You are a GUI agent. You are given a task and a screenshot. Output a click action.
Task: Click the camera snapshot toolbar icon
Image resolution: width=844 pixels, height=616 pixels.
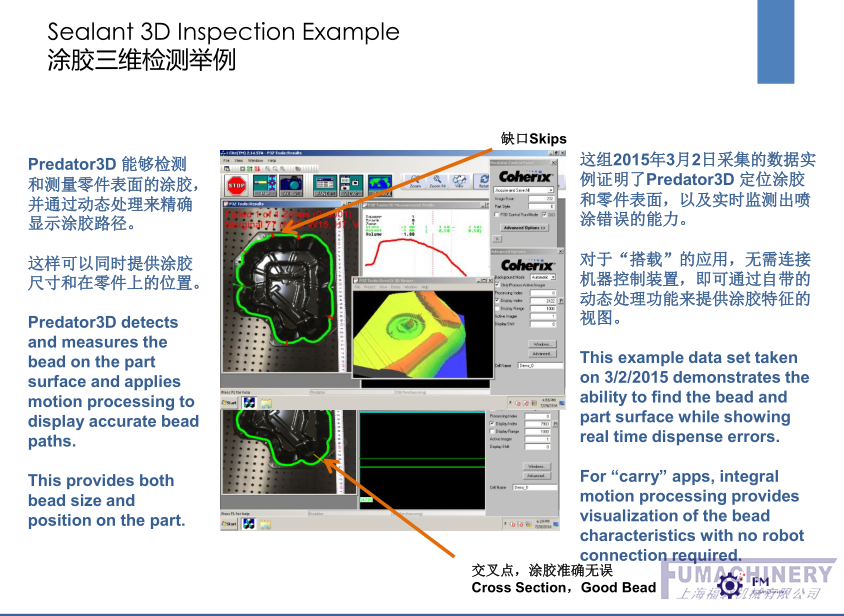(x=291, y=184)
